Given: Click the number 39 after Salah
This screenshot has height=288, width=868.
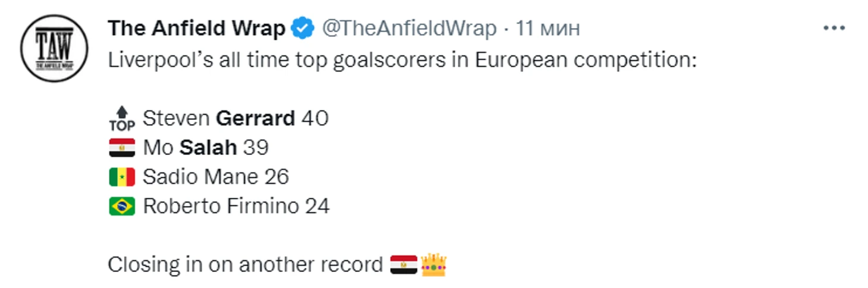Looking at the screenshot, I should pyautogui.click(x=256, y=148).
